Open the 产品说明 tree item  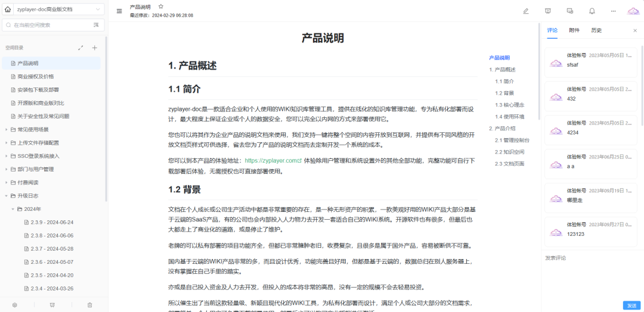point(51,63)
